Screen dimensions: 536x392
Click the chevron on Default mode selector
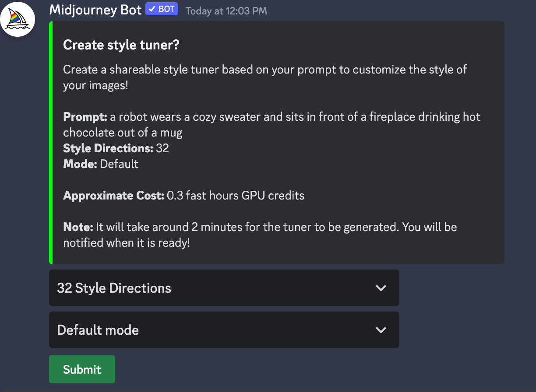(x=381, y=330)
